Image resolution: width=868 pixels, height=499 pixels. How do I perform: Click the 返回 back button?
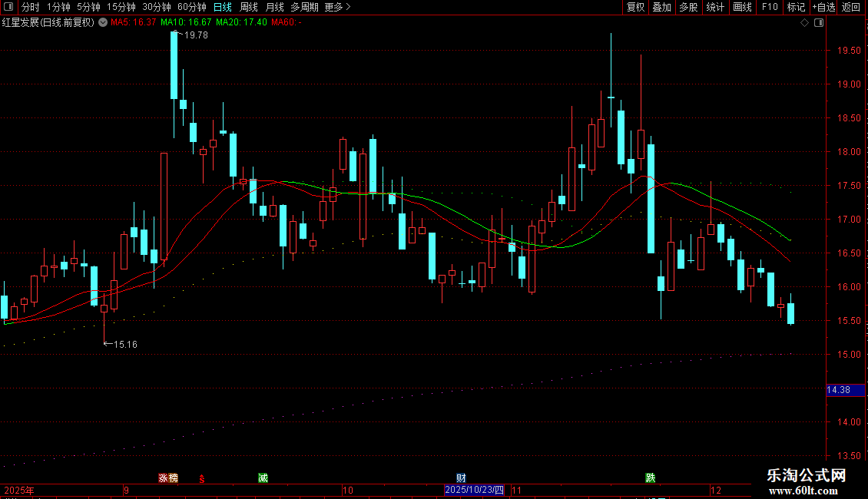851,7
